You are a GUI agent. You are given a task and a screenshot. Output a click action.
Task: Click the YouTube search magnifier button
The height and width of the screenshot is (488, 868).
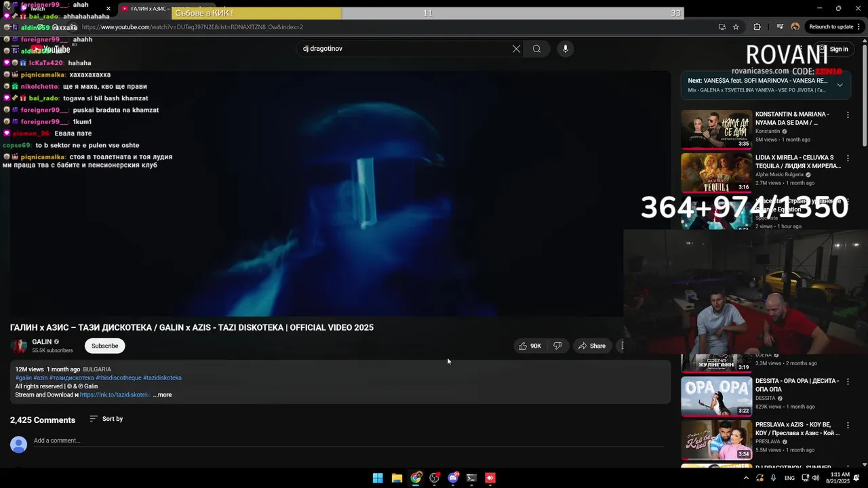(x=536, y=49)
